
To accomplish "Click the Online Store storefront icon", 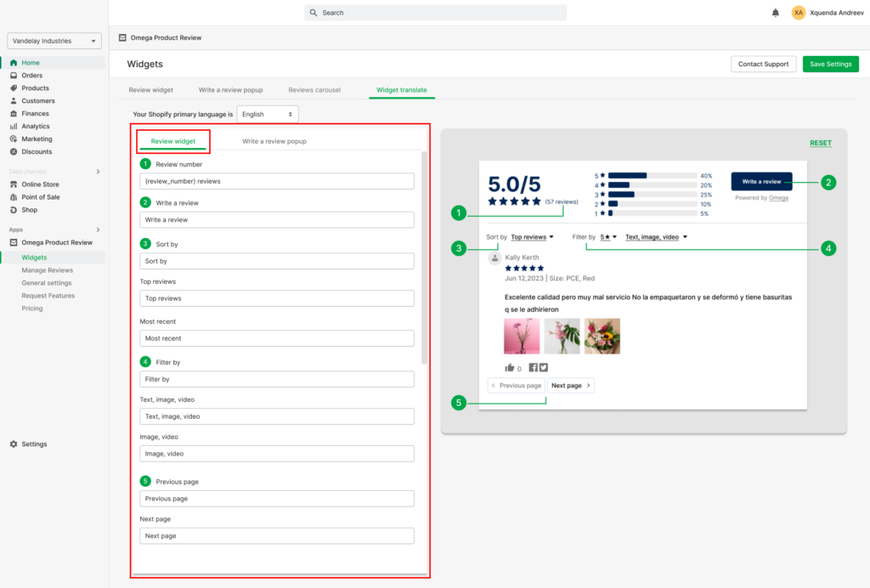I will [14, 184].
